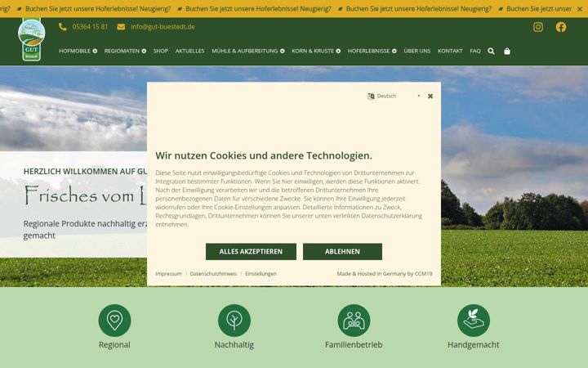The width and height of the screenshot is (588, 368).
Task: Expand the Hofmobile submenu
Action: (x=95, y=51)
